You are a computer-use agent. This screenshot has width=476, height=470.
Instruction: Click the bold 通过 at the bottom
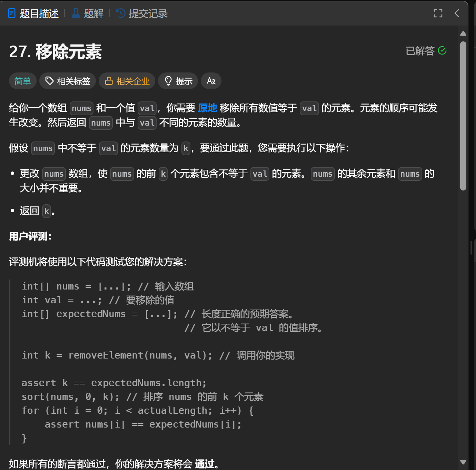tap(205, 464)
